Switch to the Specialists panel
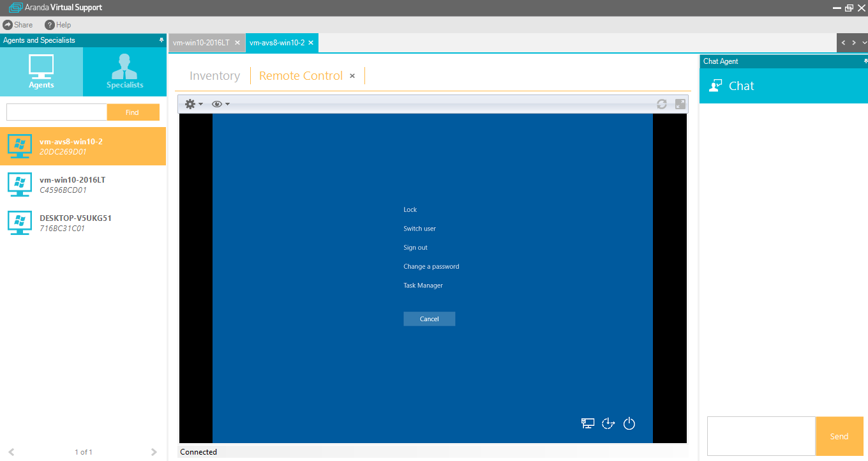 click(x=125, y=72)
